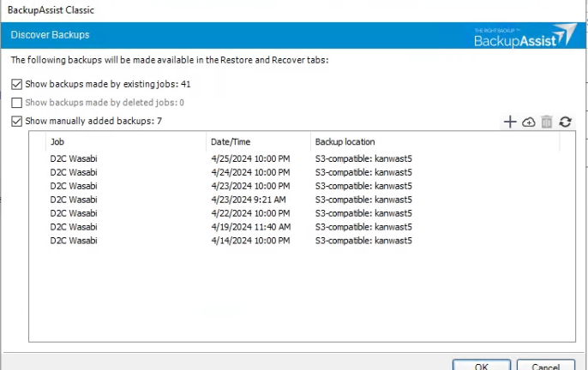Click the D2C Wasabi job name for 4/22/2024
This screenshot has width=588, height=370.
pyautogui.click(x=74, y=213)
